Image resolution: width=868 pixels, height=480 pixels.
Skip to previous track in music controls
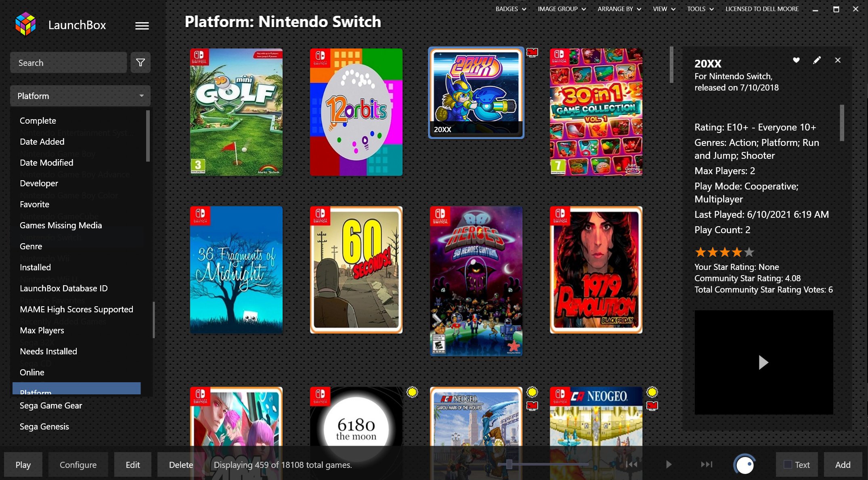tap(631, 464)
